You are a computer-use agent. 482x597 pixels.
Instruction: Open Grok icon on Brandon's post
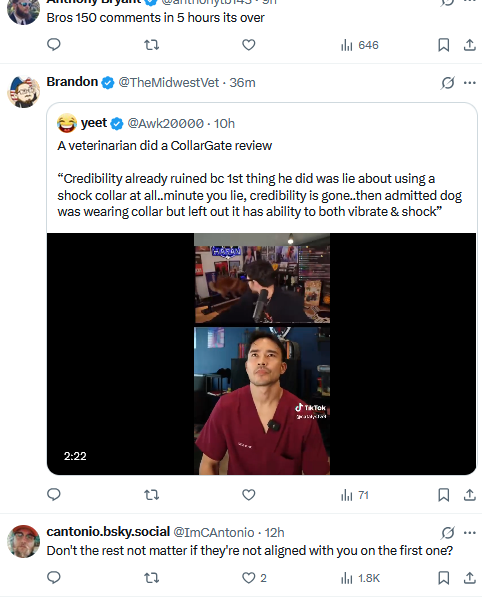[x=448, y=83]
